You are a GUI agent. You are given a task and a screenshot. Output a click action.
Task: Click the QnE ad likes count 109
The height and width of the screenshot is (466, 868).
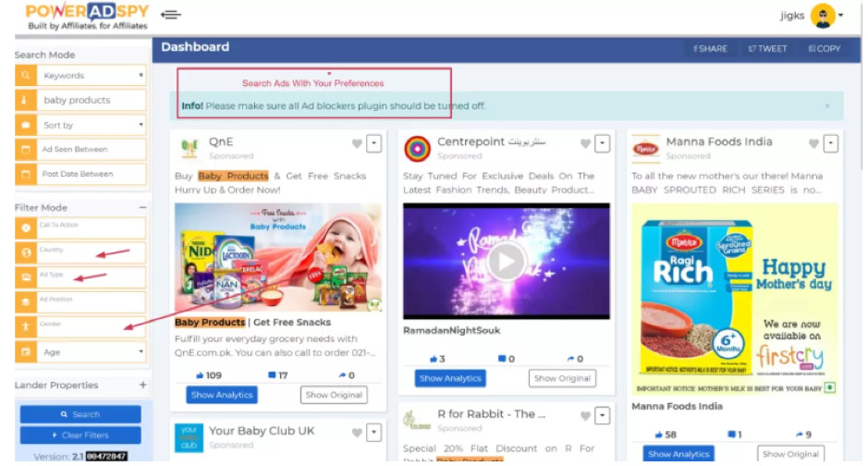coord(209,375)
